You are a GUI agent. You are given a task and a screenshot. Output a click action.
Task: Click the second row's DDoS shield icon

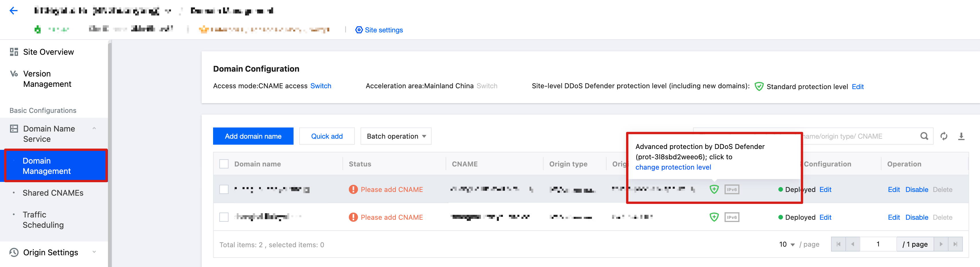click(x=714, y=217)
